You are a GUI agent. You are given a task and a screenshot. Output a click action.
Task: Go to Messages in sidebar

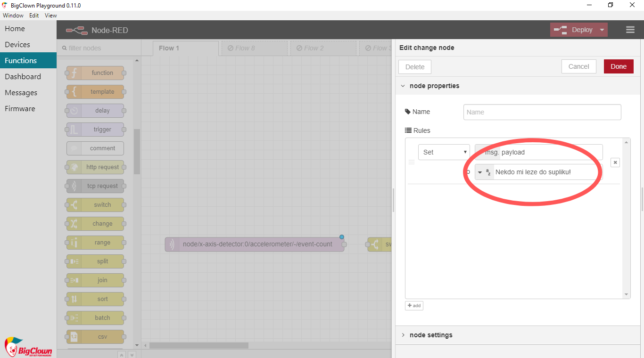[28, 92]
